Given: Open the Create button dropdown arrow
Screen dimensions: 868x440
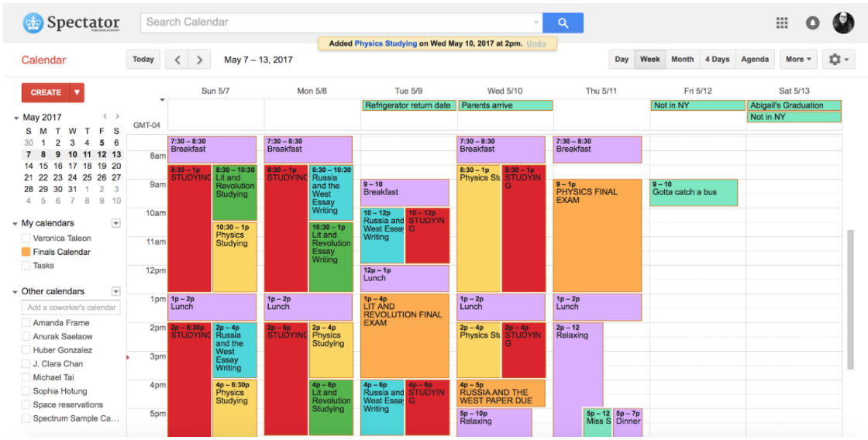Looking at the screenshot, I should click(77, 92).
